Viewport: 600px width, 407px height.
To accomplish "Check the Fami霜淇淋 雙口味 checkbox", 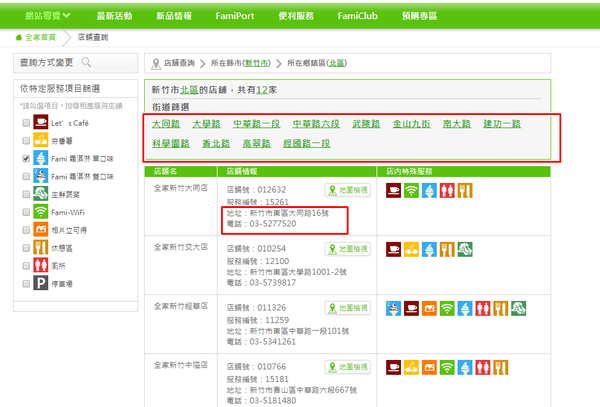I will pos(26,176).
